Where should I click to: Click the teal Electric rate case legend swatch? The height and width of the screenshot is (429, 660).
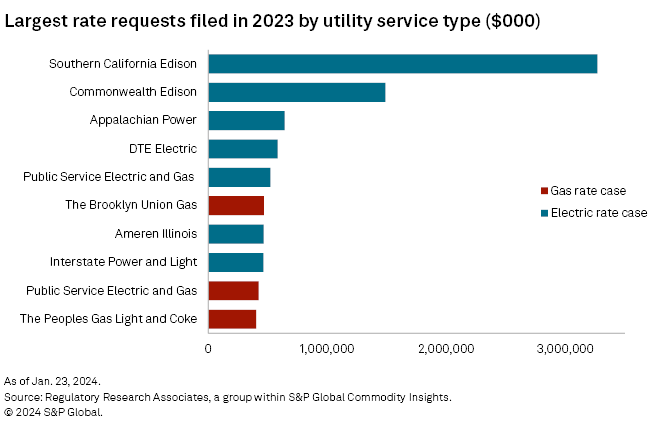coord(544,212)
